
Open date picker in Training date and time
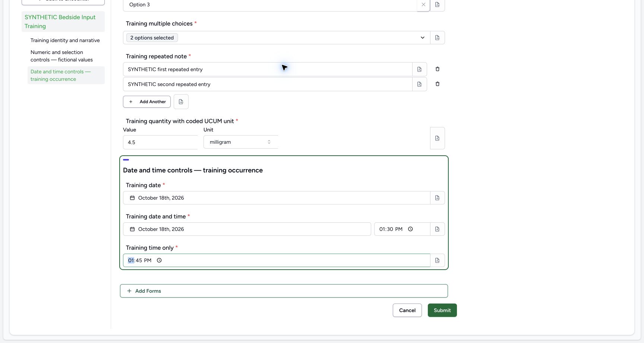[247, 229]
